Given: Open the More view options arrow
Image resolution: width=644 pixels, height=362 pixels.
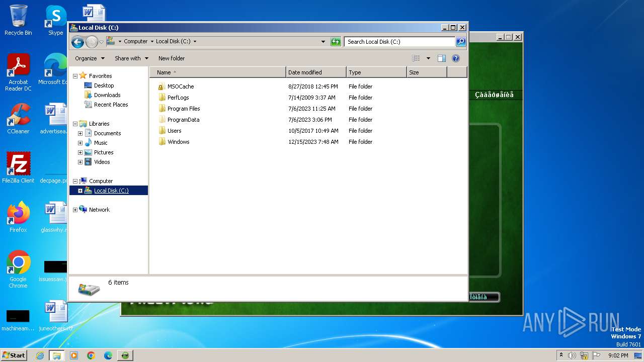Looking at the screenshot, I should coord(428,58).
